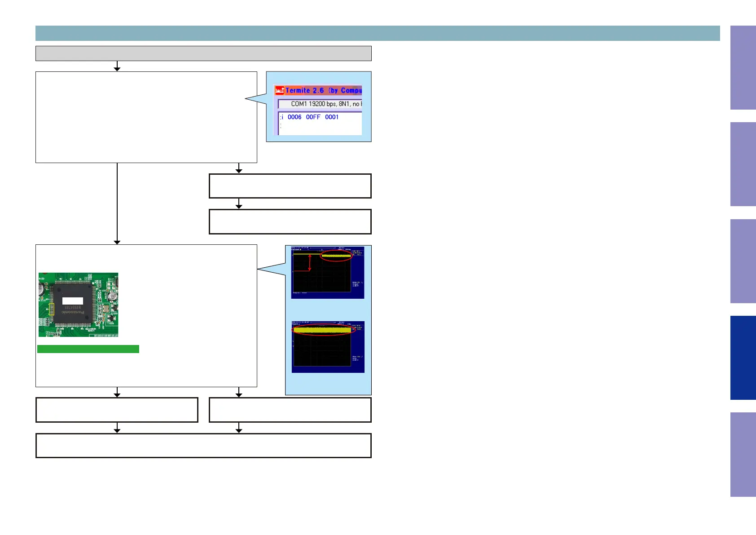Open the upper oscilloscope waveform image
The width and height of the screenshot is (756, 535).
coord(328,272)
